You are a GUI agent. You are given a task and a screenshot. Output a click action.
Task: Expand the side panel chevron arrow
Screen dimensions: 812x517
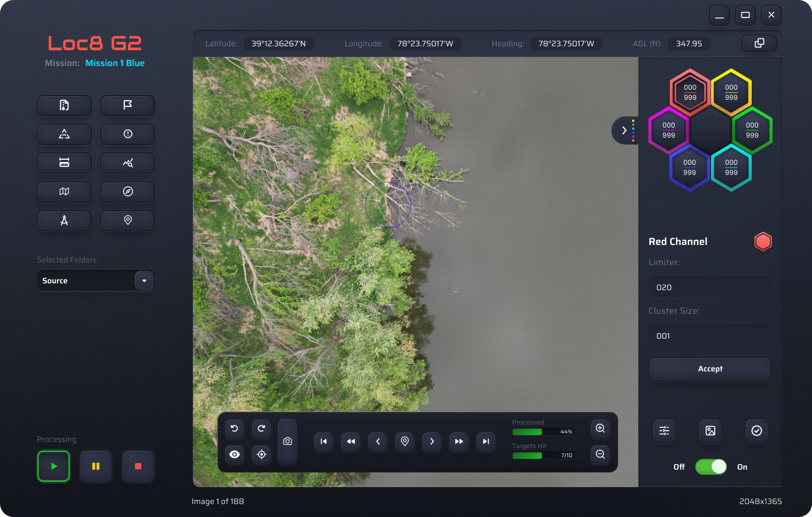[624, 130]
